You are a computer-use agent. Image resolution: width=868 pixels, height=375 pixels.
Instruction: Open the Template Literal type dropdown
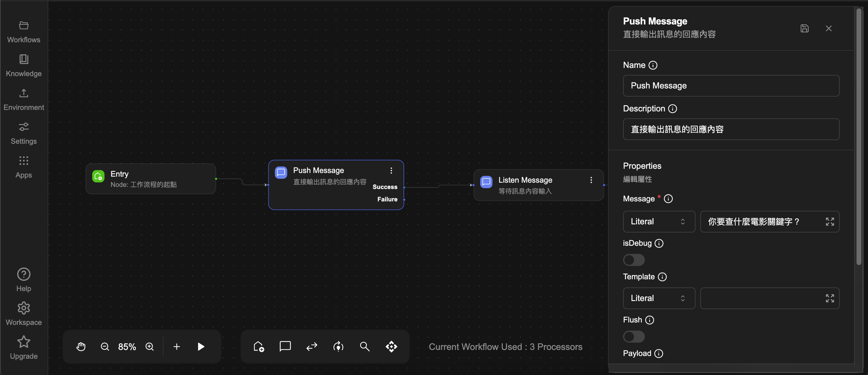[659, 298]
